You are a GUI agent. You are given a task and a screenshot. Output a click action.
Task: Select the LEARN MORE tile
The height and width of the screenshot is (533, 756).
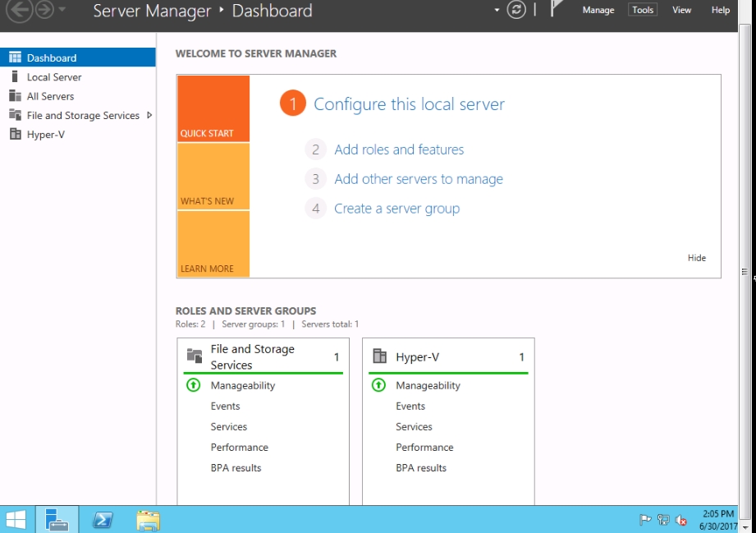click(213, 244)
